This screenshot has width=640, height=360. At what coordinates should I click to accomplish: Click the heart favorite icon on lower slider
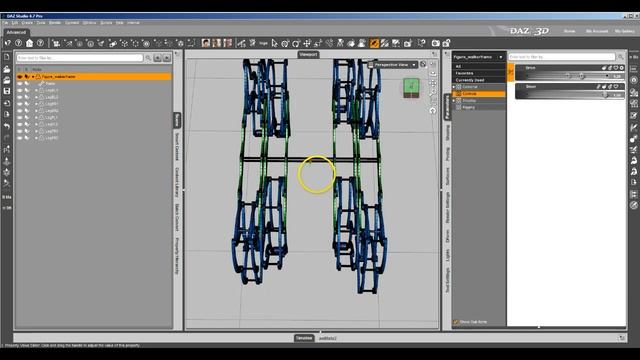tap(616, 87)
